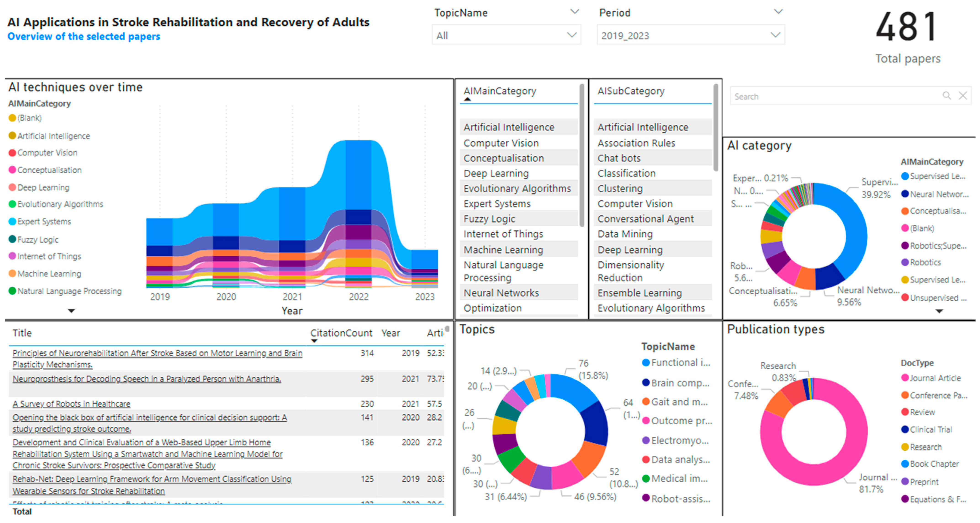This screenshot has height=523, width=980.
Task: Open the TopicName All dropdown
Action: point(571,35)
